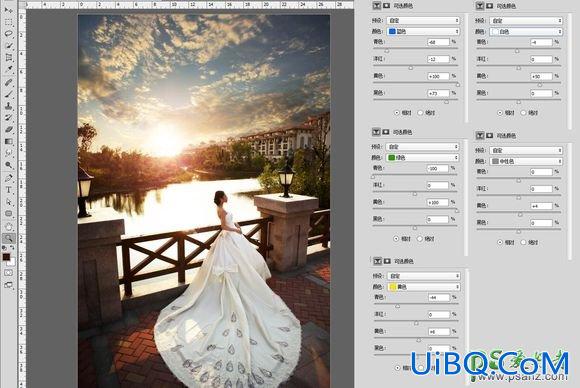Open the Preset dropdown in Blue panel

coord(423,20)
